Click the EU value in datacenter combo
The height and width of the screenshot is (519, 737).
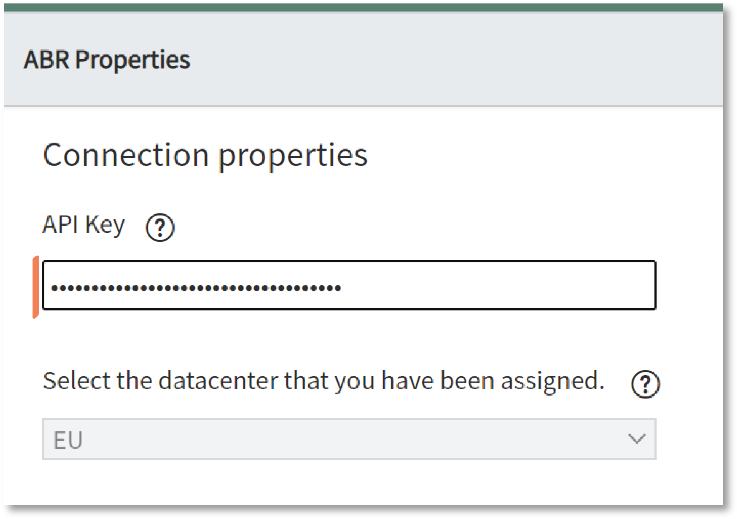click(68, 440)
